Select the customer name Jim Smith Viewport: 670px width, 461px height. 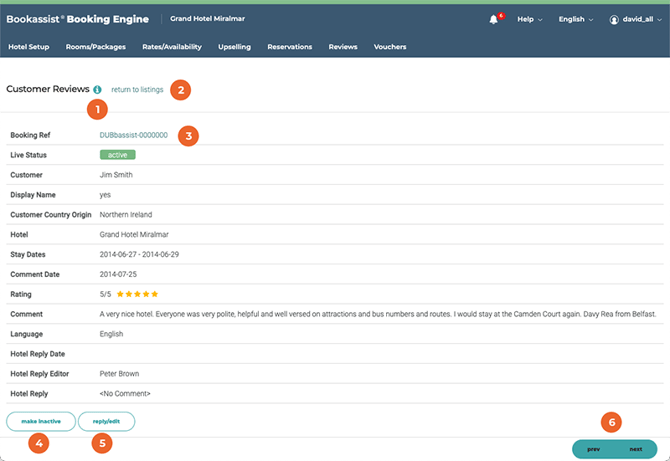click(116, 175)
